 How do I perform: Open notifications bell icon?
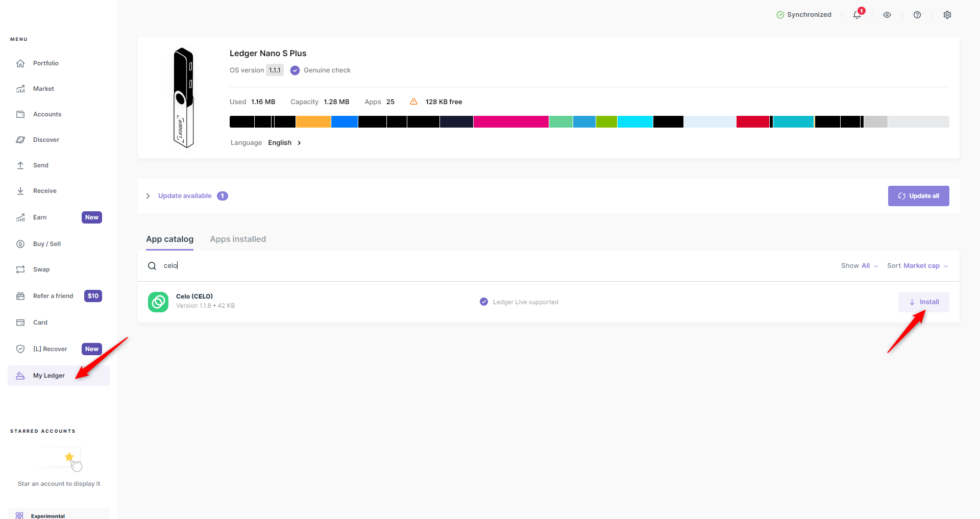tap(857, 15)
